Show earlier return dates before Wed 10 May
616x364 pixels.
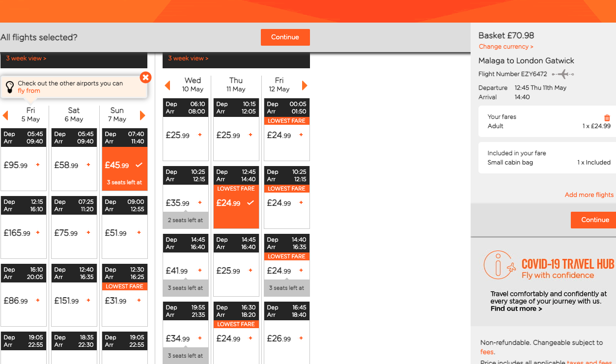click(168, 85)
